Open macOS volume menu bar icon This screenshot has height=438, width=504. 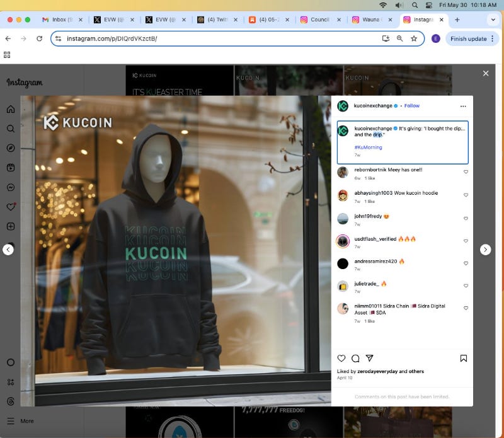(x=399, y=5)
